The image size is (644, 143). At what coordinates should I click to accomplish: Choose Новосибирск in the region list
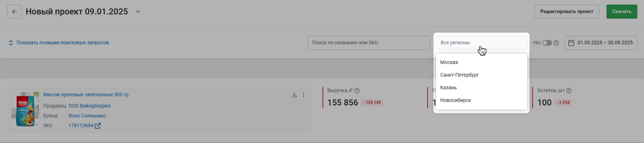(x=455, y=100)
